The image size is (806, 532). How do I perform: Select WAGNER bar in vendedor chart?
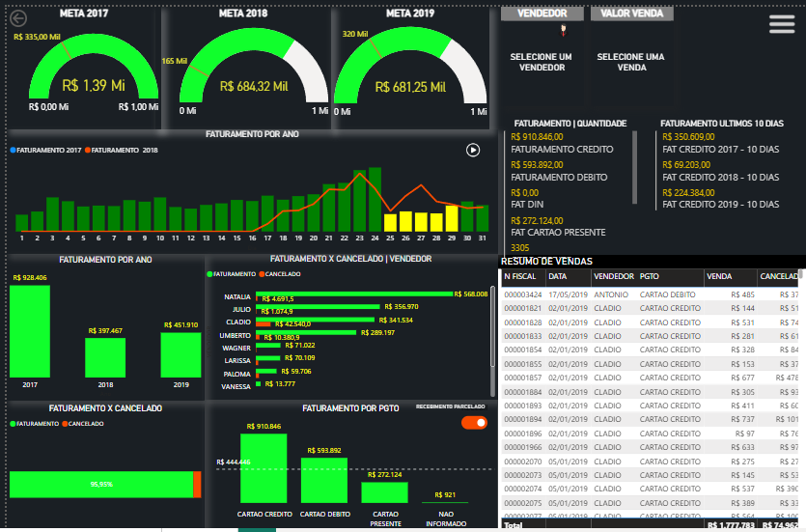point(268,346)
